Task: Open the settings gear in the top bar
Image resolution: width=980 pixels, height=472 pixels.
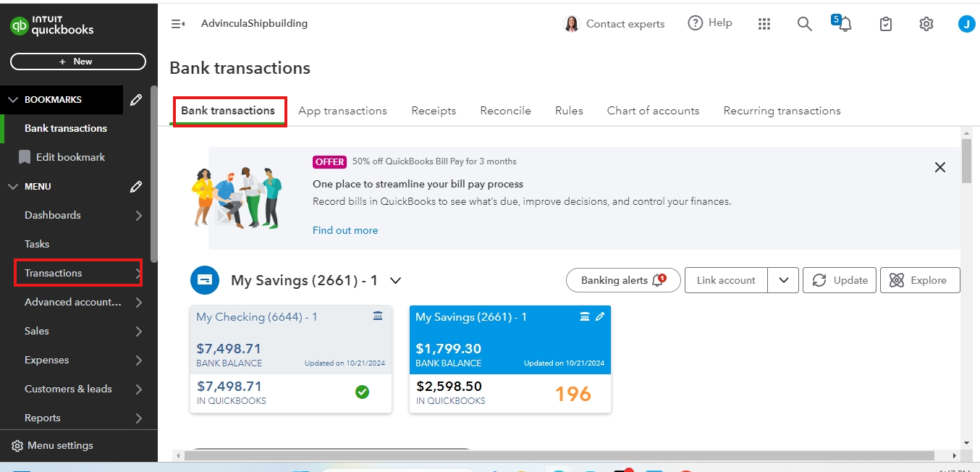Action: coord(926,24)
